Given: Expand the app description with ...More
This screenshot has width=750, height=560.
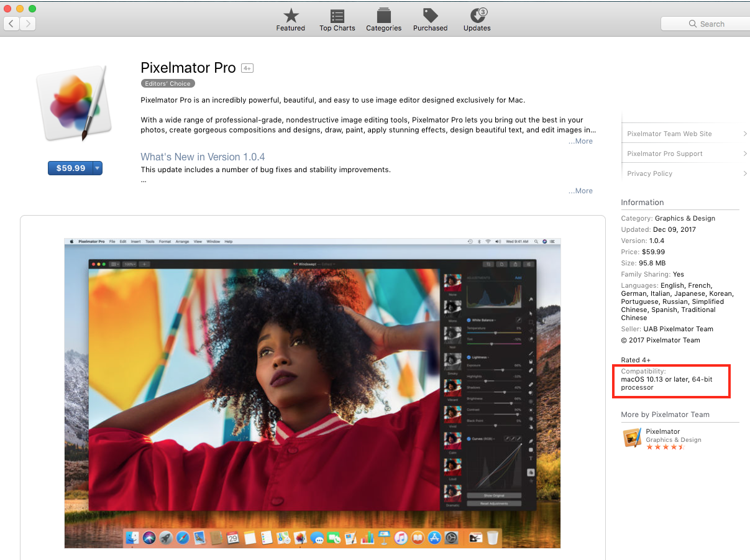Looking at the screenshot, I should tap(580, 141).
